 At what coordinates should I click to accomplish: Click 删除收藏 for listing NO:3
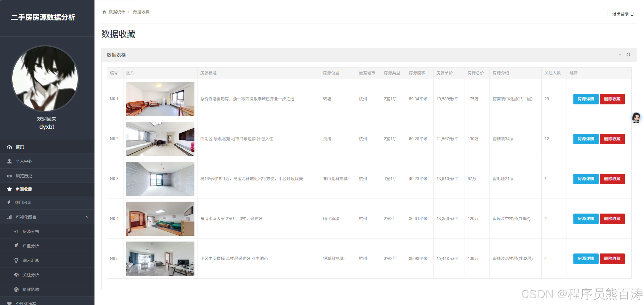point(612,179)
